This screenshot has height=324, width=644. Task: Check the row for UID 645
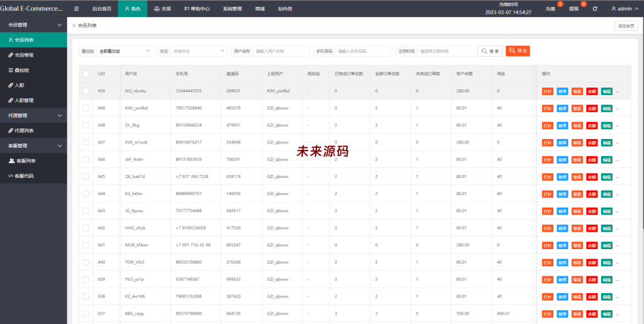(x=86, y=177)
